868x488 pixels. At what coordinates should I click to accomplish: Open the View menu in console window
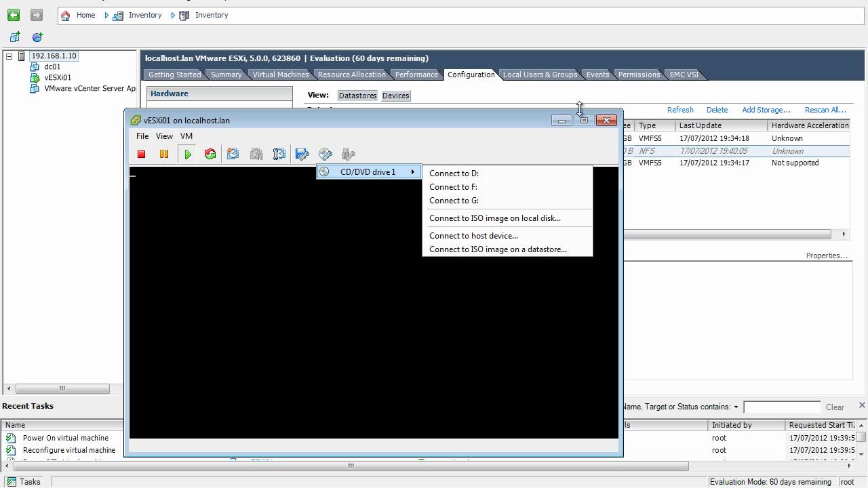click(x=164, y=136)
